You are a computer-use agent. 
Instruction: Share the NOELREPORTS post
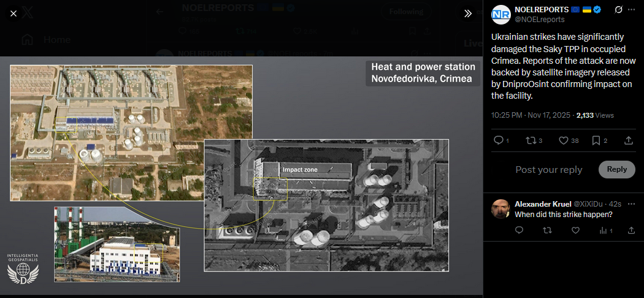click(x=629, y=140)
